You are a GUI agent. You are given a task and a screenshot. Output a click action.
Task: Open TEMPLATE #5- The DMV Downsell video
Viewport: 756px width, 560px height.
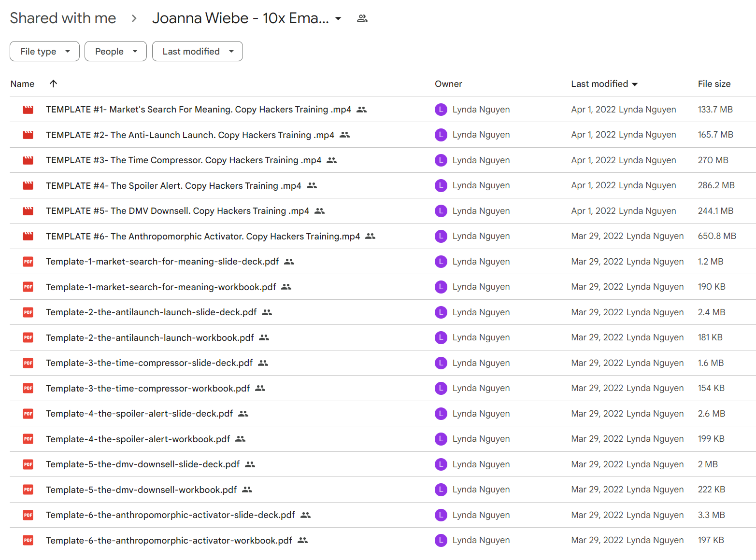(177, 211)
